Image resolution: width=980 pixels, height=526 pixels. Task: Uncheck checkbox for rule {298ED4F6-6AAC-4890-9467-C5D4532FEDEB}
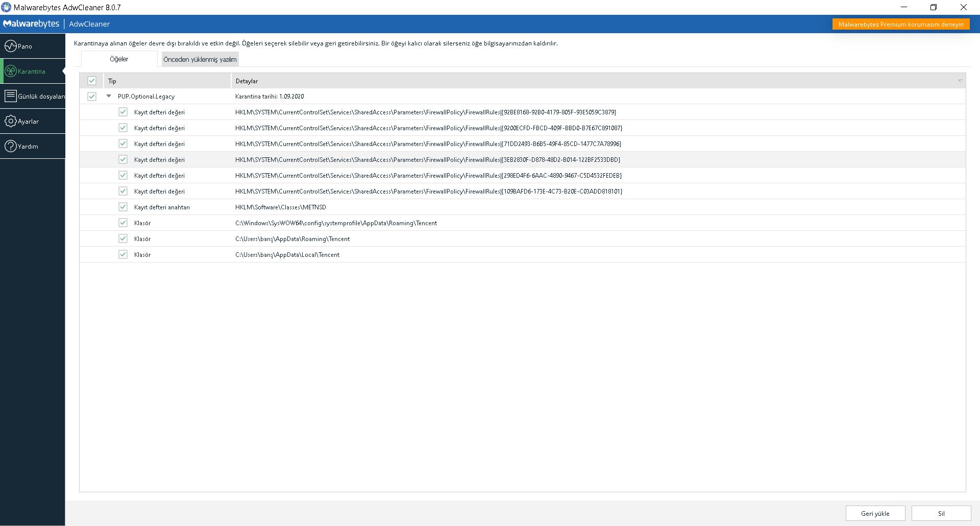coord(123,175)
